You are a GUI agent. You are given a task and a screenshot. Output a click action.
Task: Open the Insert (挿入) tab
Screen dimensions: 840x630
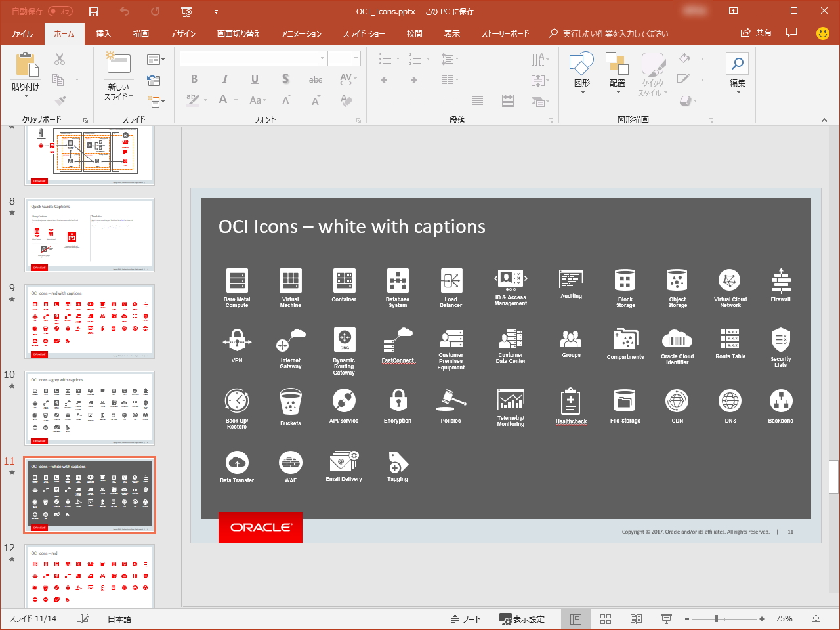pos(103,33)
